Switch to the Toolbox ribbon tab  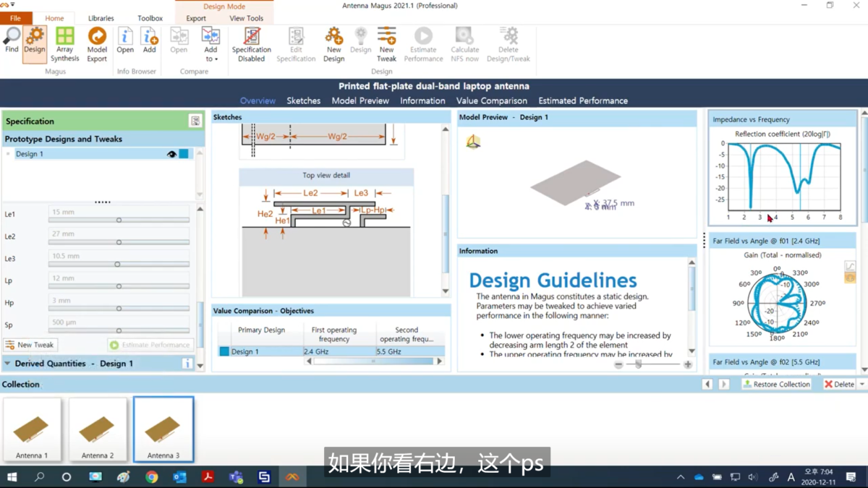click(x=150, y=18)
